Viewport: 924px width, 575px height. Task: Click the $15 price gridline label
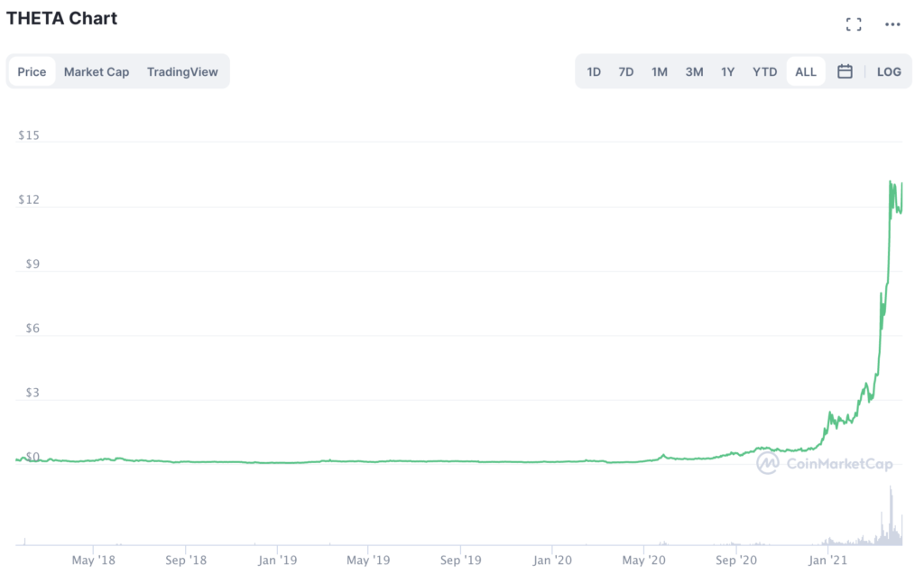tap(28, 134)
